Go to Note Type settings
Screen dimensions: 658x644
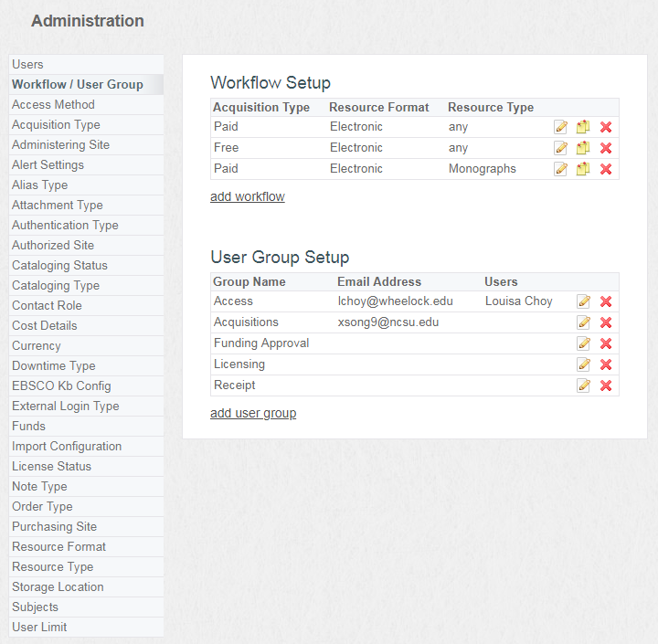86,487
